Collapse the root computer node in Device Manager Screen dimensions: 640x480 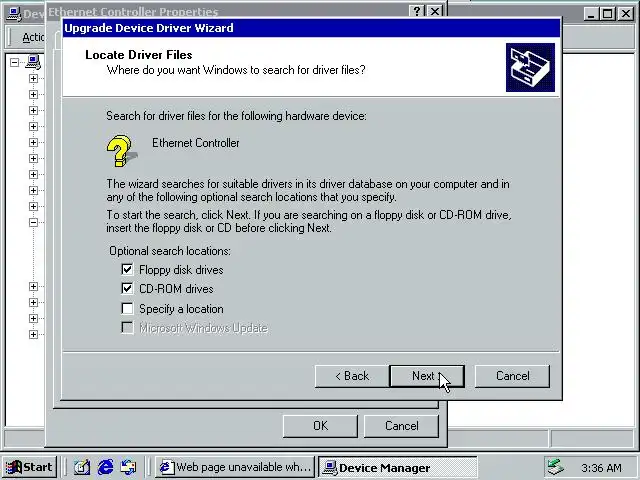(15, 62)
